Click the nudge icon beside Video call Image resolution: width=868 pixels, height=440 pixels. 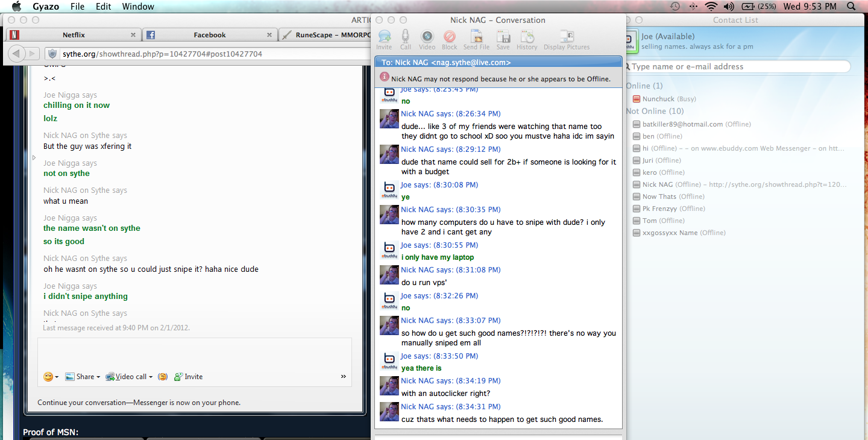(162, 377)
